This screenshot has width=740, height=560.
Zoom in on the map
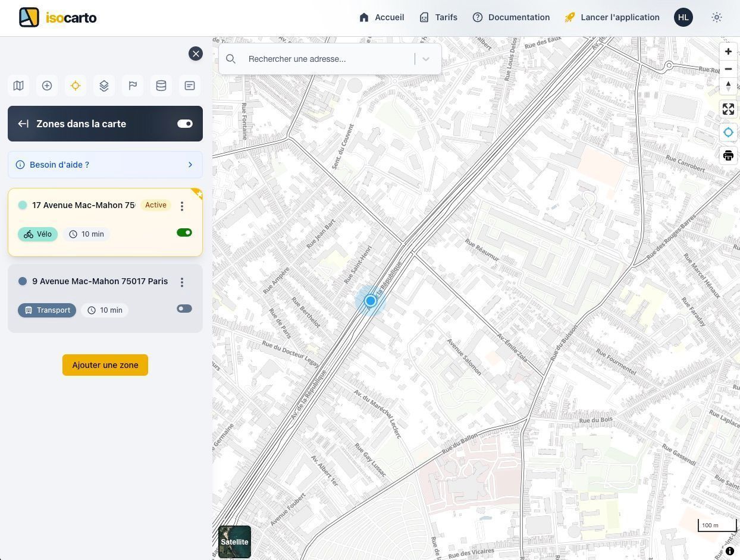click(728, 52)
